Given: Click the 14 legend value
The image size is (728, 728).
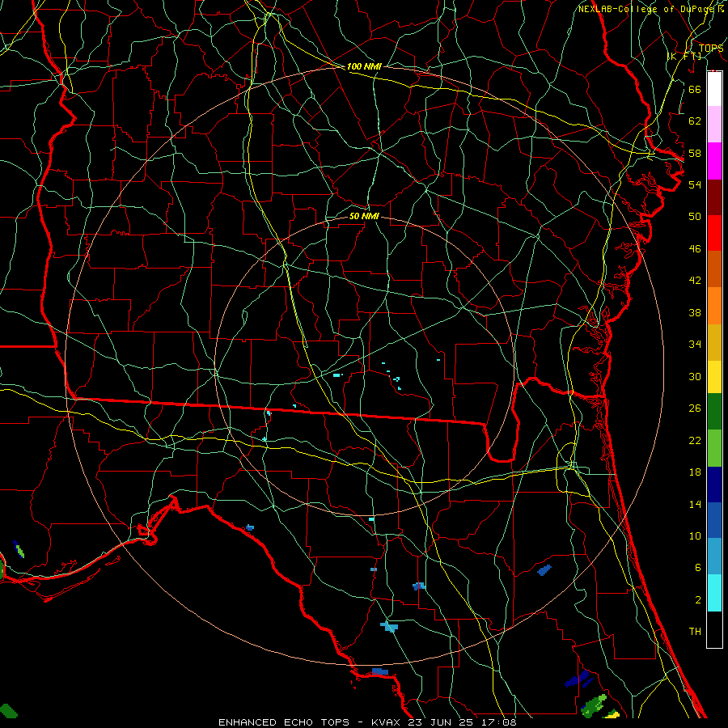Looking at the screenshot, I should click(695, 504).
